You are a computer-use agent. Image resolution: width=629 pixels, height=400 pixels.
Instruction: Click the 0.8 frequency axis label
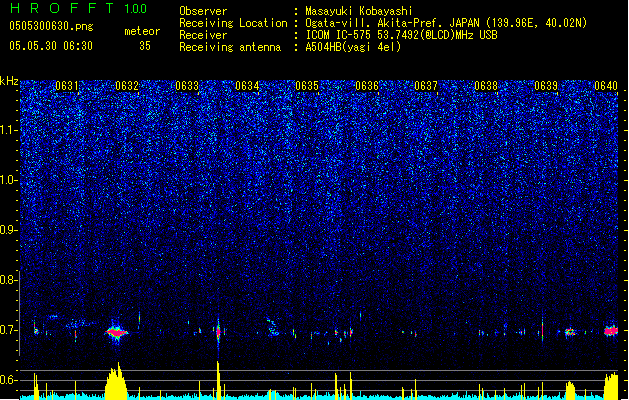(8, 280)
